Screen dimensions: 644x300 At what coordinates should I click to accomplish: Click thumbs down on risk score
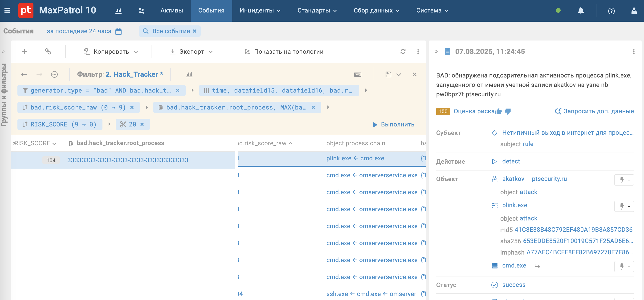(508, 111)
